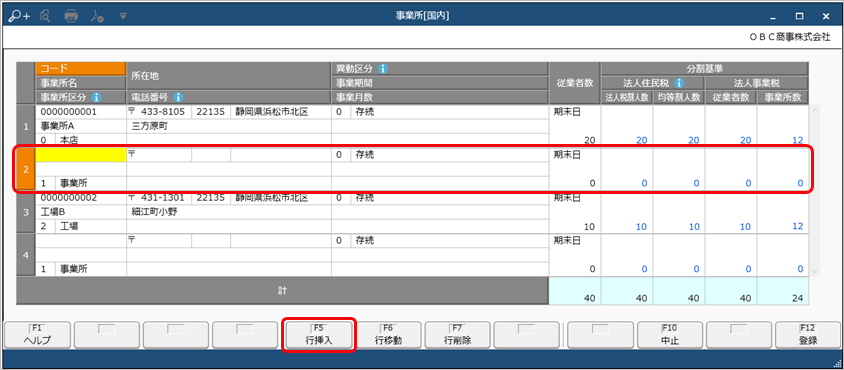Screen dimensions: 844x370
Task: Click black 従業者数 value 10 in row 3
Action: tap(589, 226)
